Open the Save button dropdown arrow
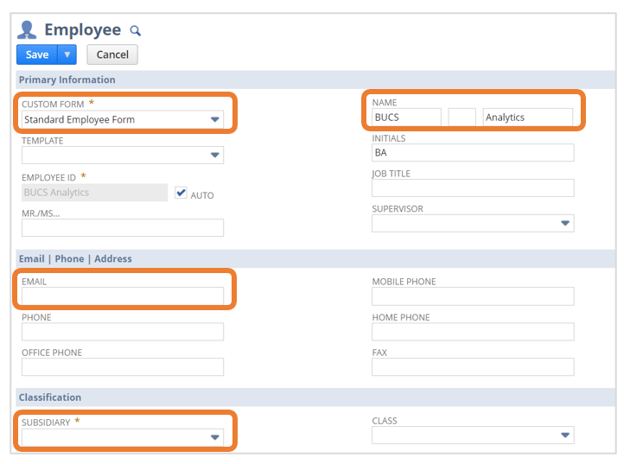630x464 pixels. pos(67,55)
